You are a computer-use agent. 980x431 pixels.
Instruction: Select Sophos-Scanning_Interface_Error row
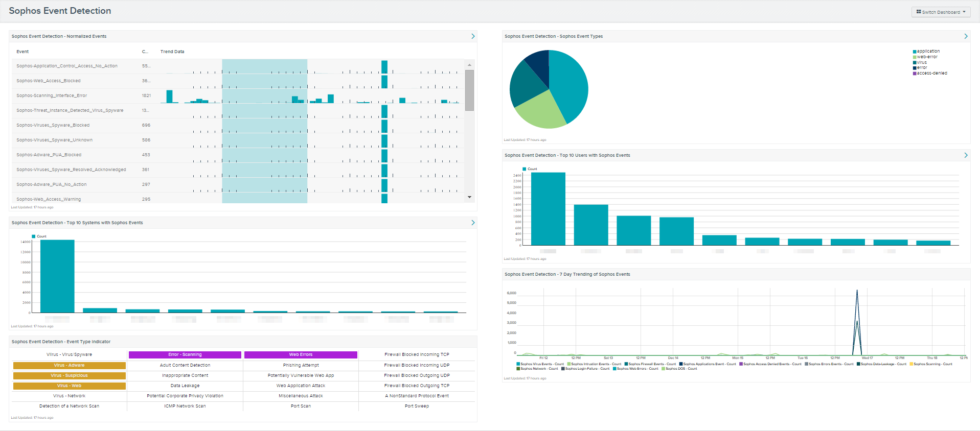(238, 95)
